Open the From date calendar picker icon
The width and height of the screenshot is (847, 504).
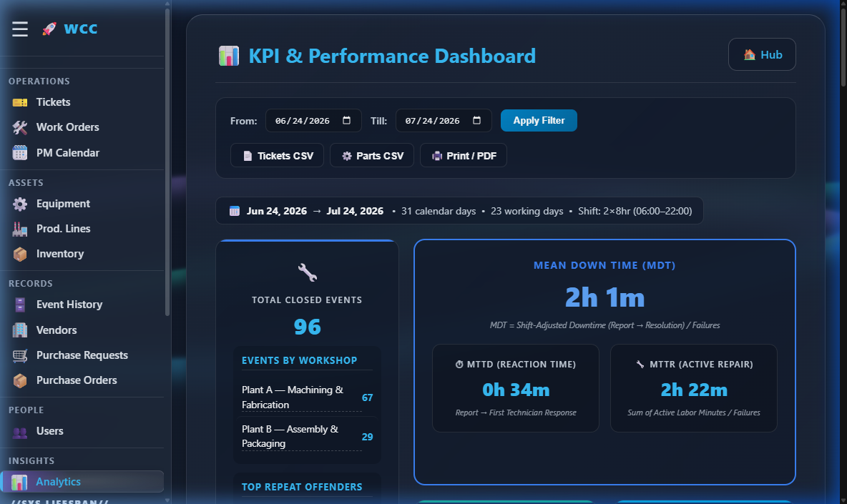[347, 120]
